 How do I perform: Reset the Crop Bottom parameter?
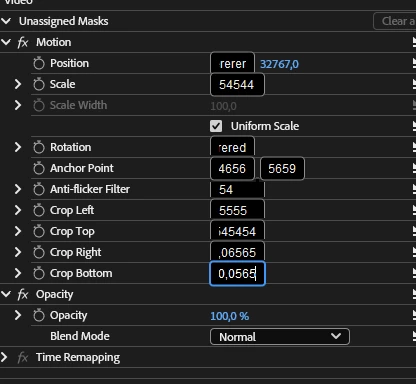coord(414,273)
